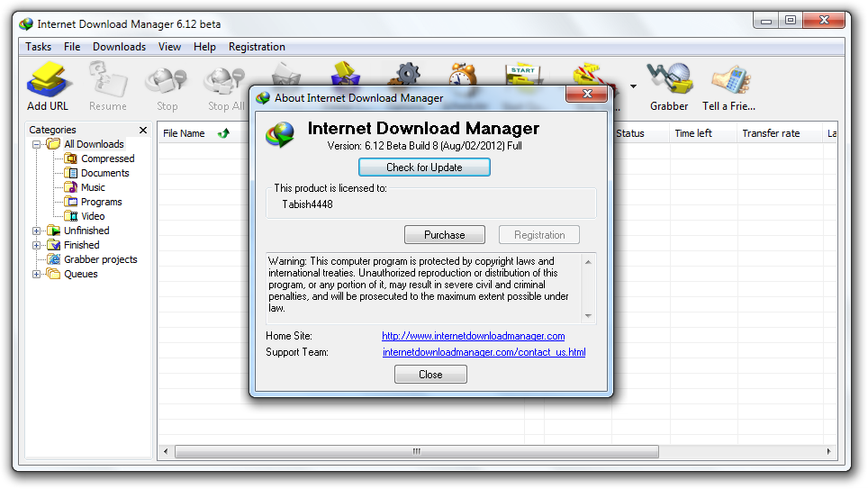
Task: Click the Queues folder icon
Action: click(x=54, y=274)
